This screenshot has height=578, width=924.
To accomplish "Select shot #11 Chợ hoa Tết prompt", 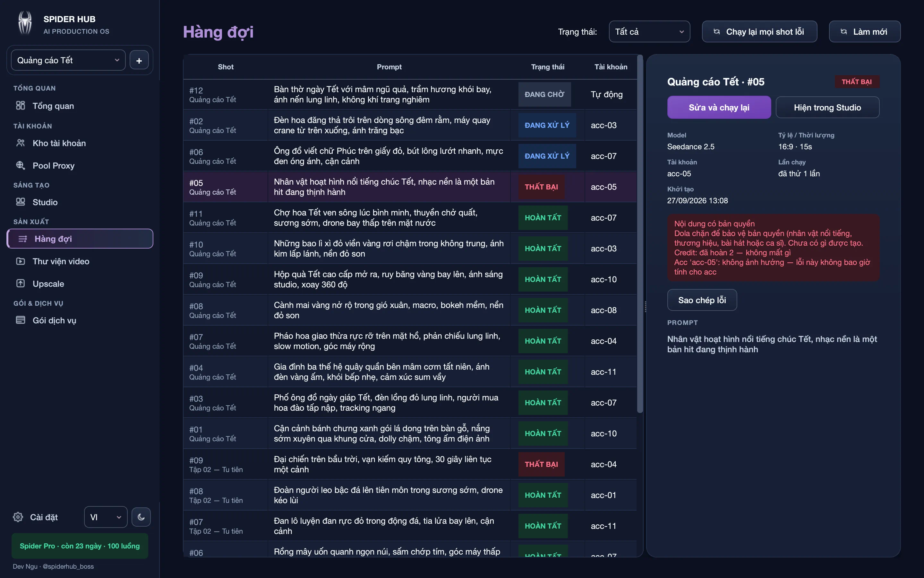I will 389,217.
